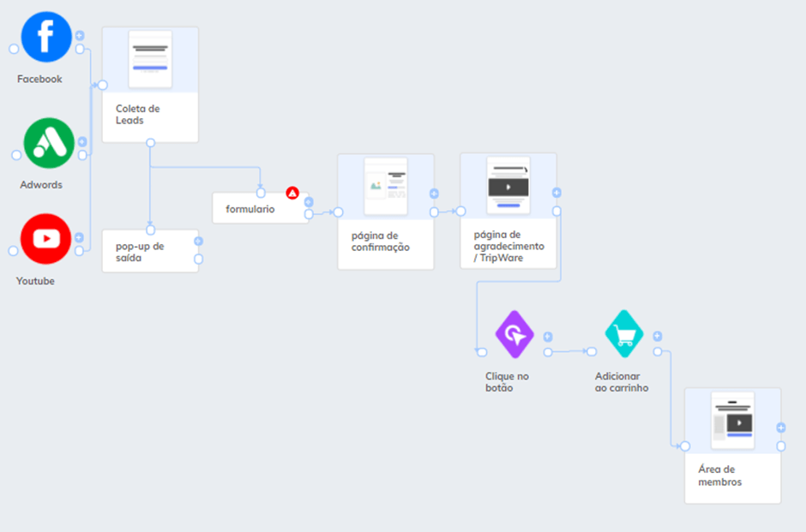Click the plus icon on página de confirmação
This screenshot has width=806, height=532.
pyautogui.click(x=434, y=194)
